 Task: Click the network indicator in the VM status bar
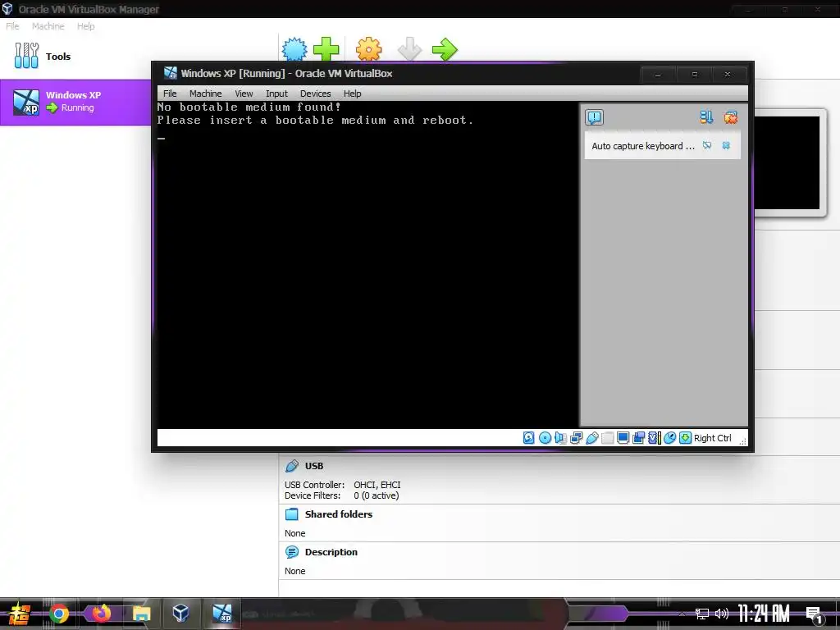(577, 438)
